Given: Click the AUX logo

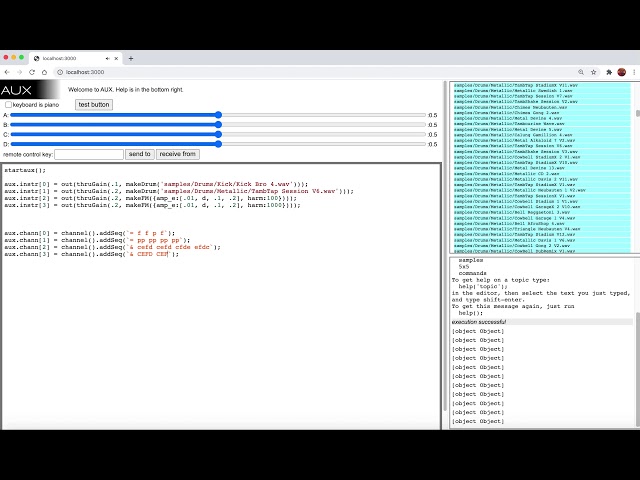Looking at the screenshot, I should click(29, 90).
